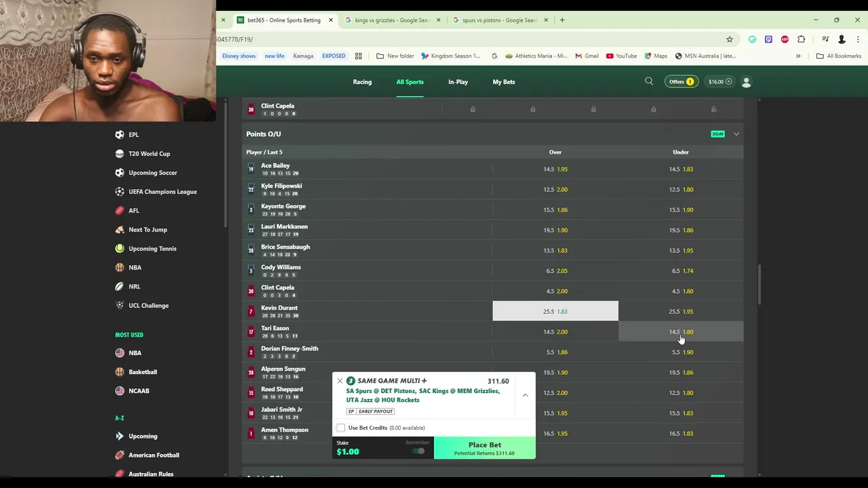Close the Same Game Multi bet slip
868x488 pixels.
coord(340,381)
